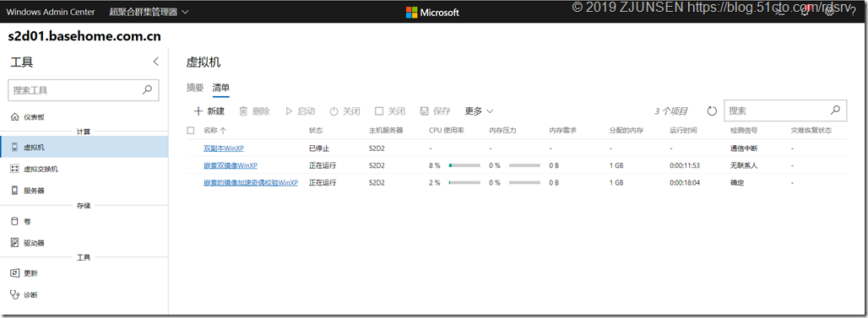Open 驱动器 in the sidebar

pos(84,243)
